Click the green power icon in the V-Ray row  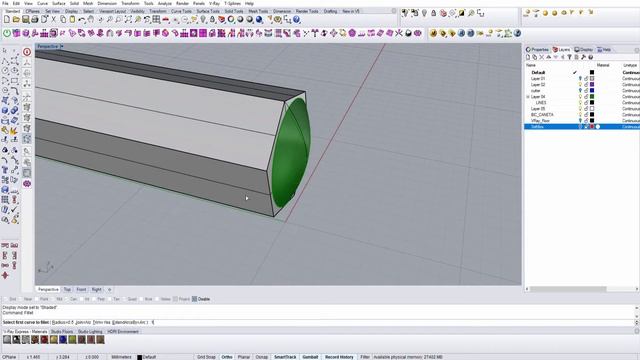[x=7, y=33]
